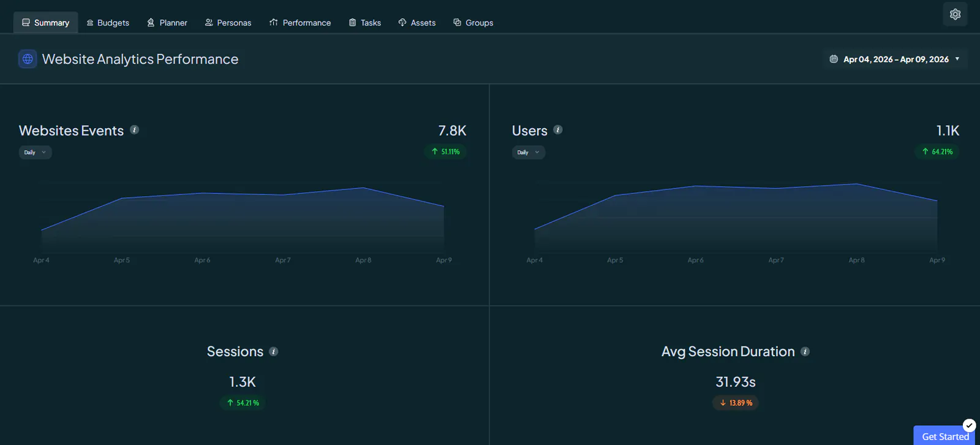The image size is (980, 445).
Task: Click the Websites Events line chart
Action: [x=243, y=221]
